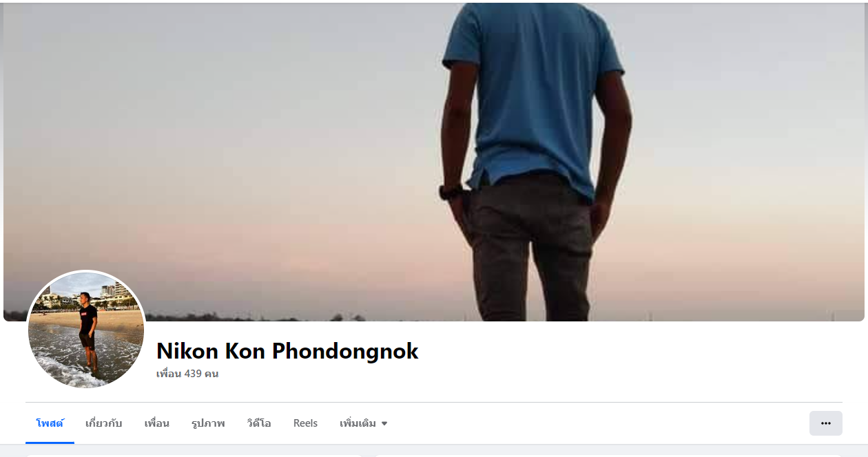Show the Reels tab
The height and width of the screenshot is (457, 868).
(305, 423)
